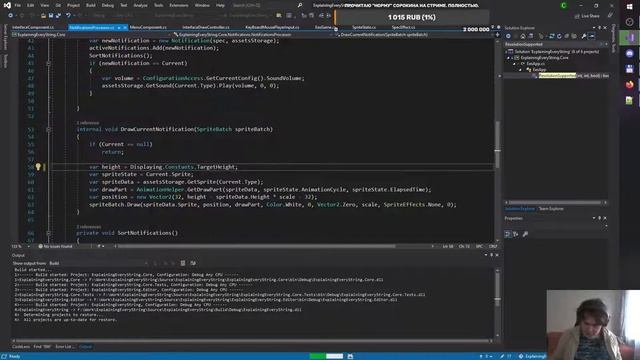Open the Edit menu
Viewport: 640px width, 360px height.
coord(31,5)
